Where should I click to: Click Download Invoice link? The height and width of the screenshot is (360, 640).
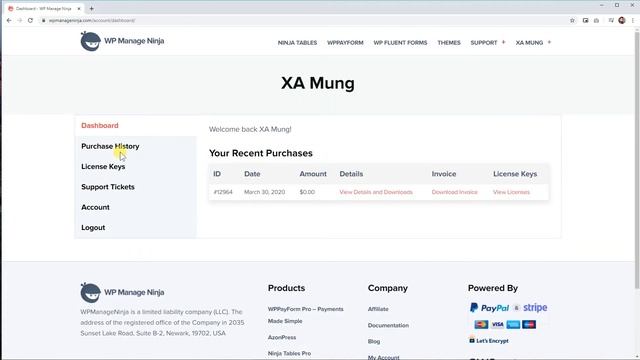pyautogui.click(x=454, y=192)
